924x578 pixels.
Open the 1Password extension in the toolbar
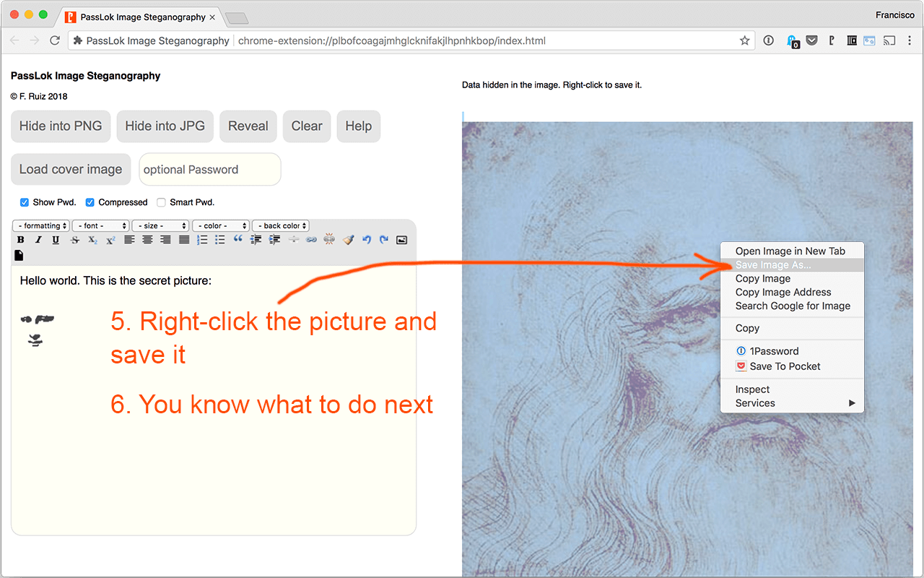769,40
